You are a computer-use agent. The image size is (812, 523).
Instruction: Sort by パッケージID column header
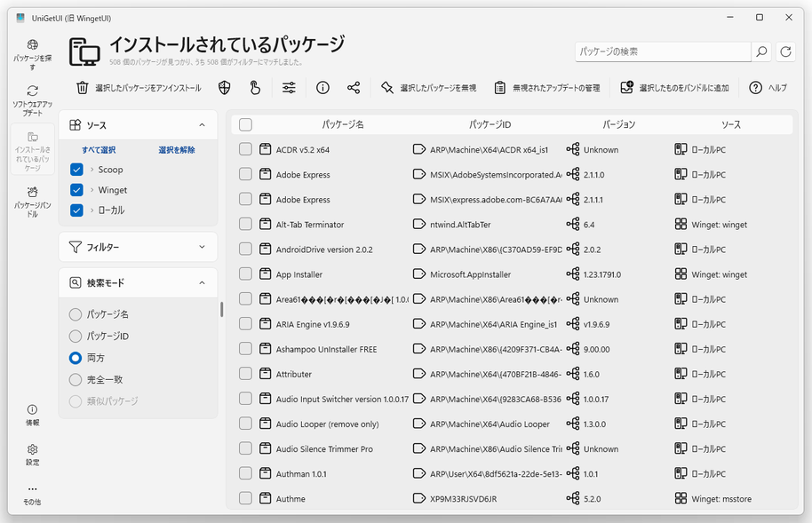click(x=490, y=124)
